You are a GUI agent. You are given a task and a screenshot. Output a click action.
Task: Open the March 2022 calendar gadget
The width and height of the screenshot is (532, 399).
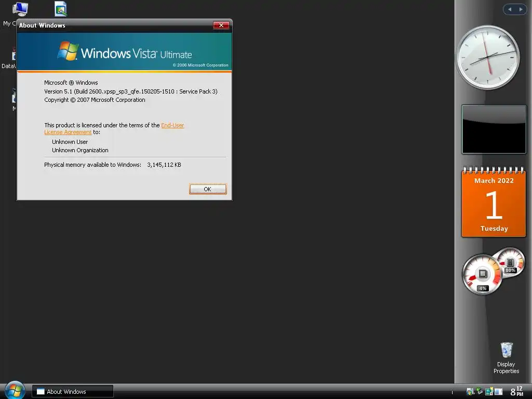[x=494, y=202]
